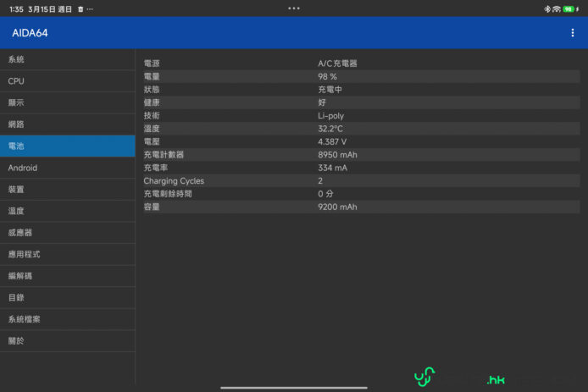Open the three-dot overflow menu
This screenshot has width=588, height=392.
point(573,33)
